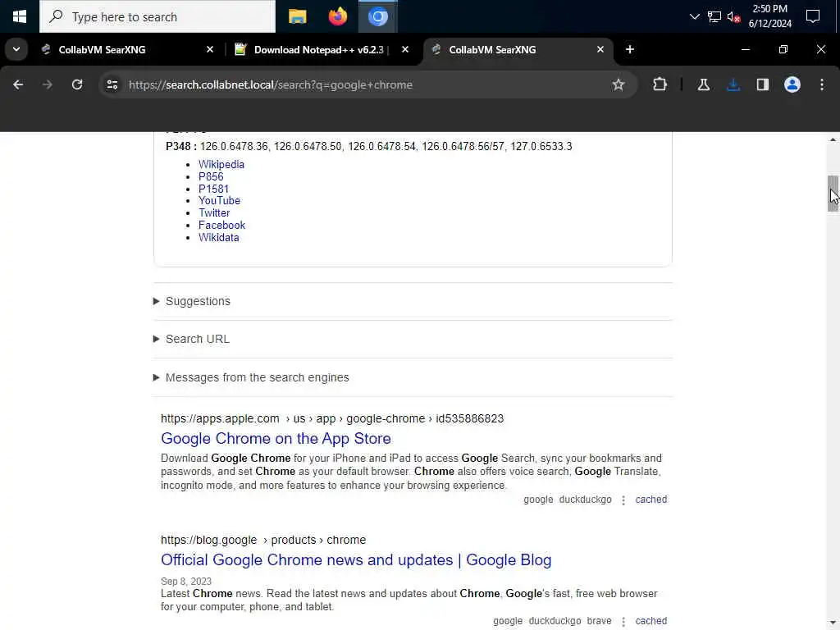Show the Downloads panel
Viewport: 840px width, 630px height.
pyautogui.click(x=733, y=84)
